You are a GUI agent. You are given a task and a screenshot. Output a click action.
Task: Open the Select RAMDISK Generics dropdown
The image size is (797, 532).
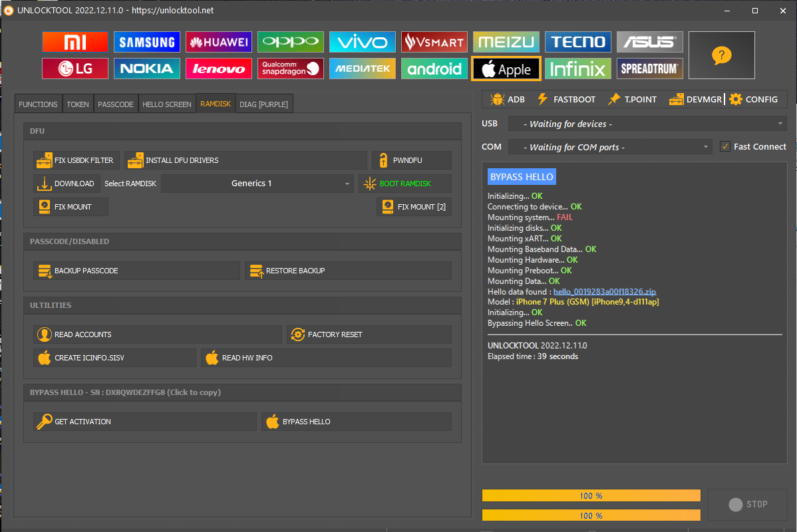tap(257, 184)
